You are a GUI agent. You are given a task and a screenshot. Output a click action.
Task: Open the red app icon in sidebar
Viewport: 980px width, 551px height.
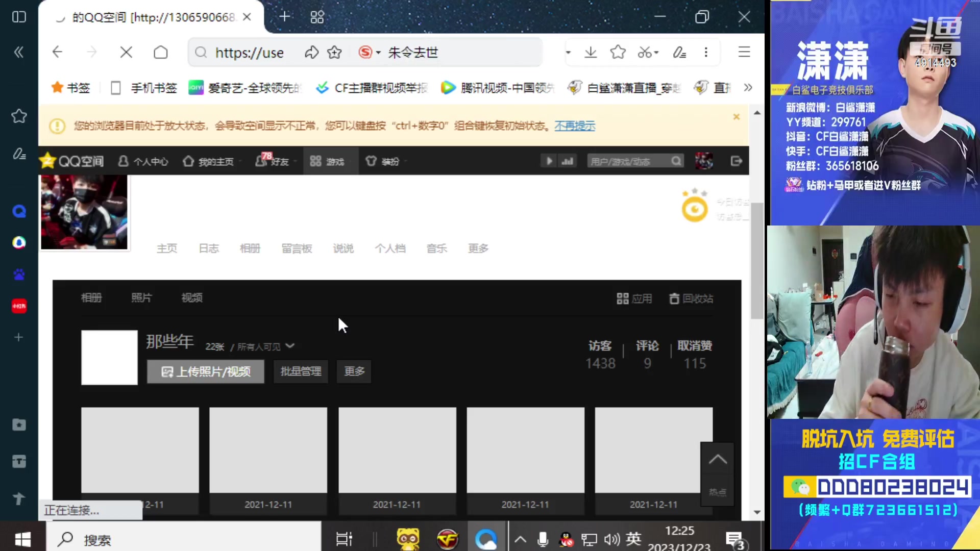[19, 306]
